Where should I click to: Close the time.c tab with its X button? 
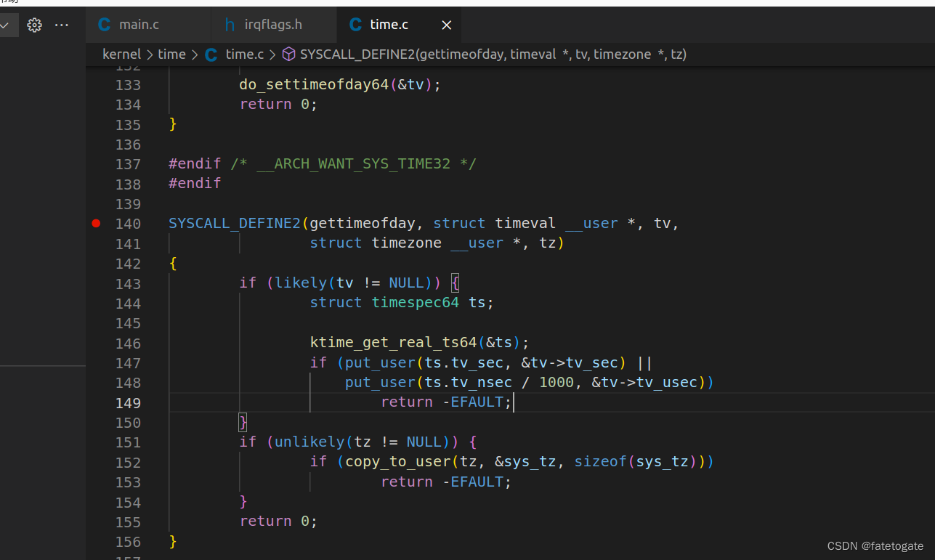[446, 24]
